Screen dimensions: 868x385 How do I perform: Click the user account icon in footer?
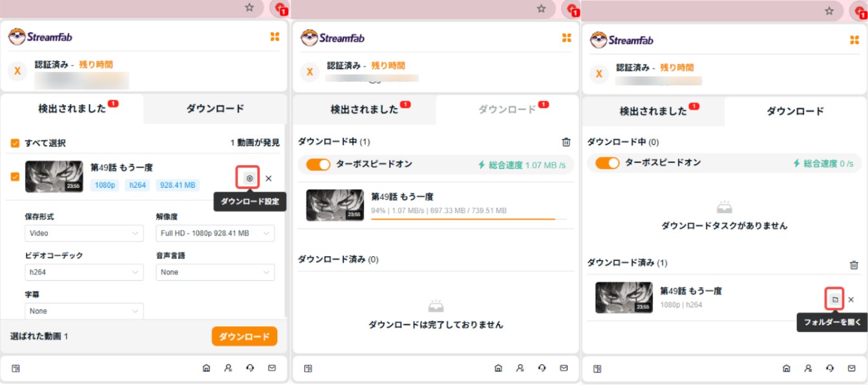pos(228,368)
